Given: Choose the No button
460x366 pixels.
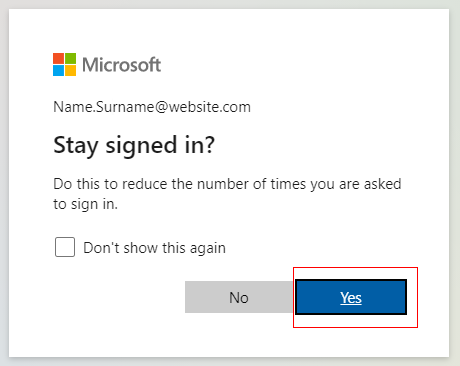Looking at the screenshot, I should pos(239,297).
